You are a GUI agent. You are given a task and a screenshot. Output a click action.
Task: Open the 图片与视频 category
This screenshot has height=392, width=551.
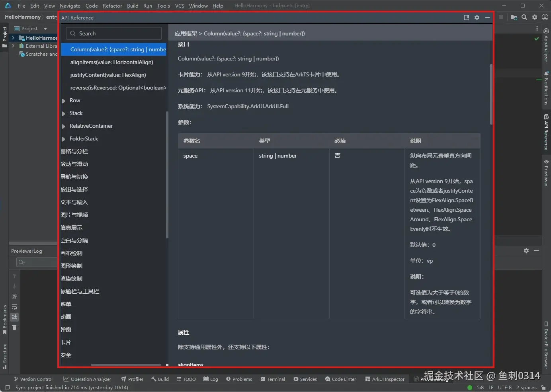(x=74, y=215)
